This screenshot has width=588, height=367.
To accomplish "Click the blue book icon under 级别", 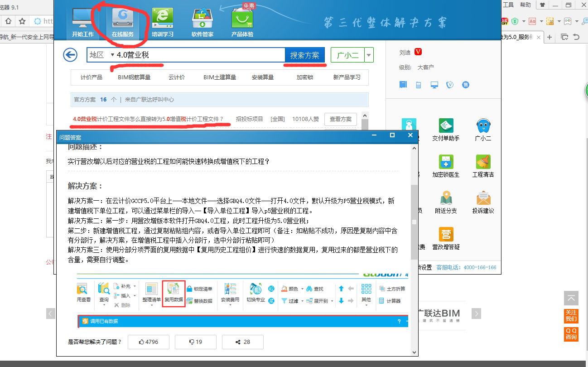I will 403,85.
